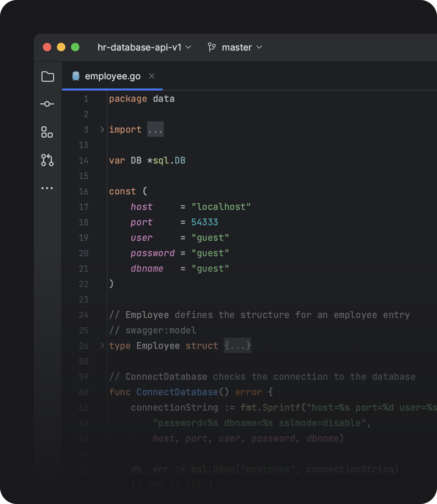Click the folded struct {...} placeholder
Image resolution: width=437 pixels, height=504 pixels.
click(237, 346)
